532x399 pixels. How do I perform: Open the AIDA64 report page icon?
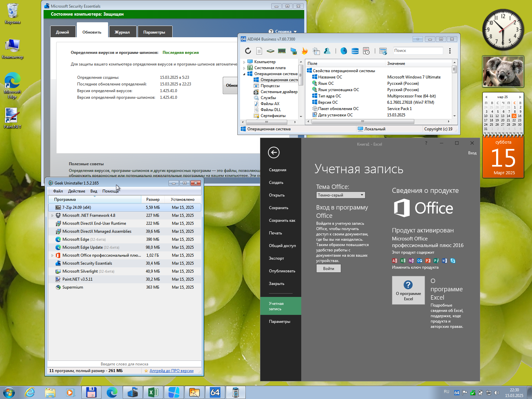click(x=259, y=51)
